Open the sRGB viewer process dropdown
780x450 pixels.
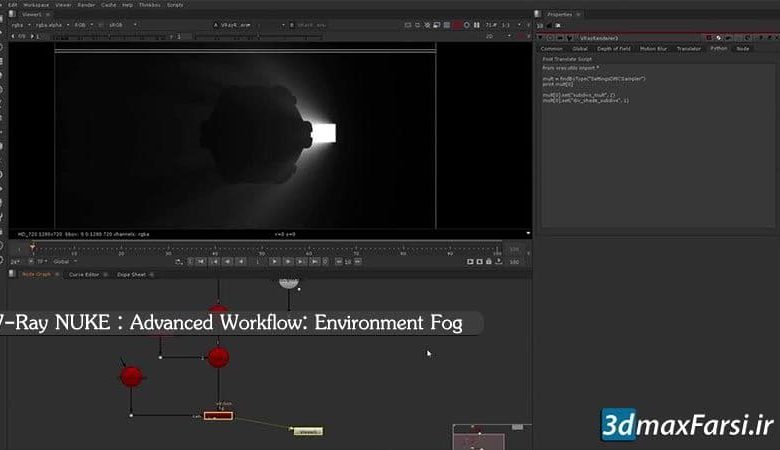122,25
